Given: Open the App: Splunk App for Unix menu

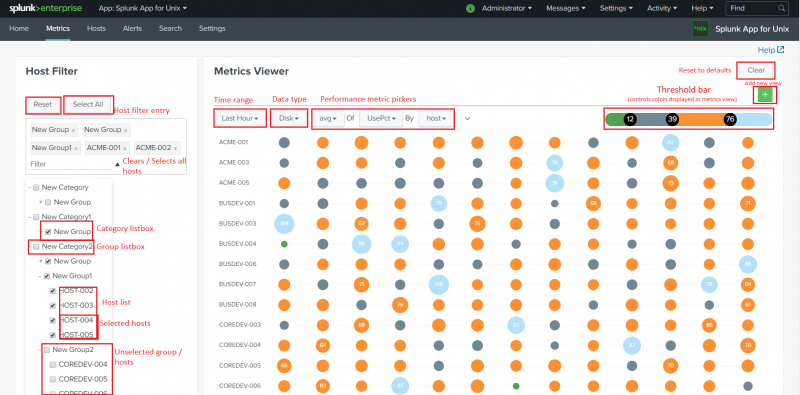Looking at the screenshot, I should [x=142, y=8].
